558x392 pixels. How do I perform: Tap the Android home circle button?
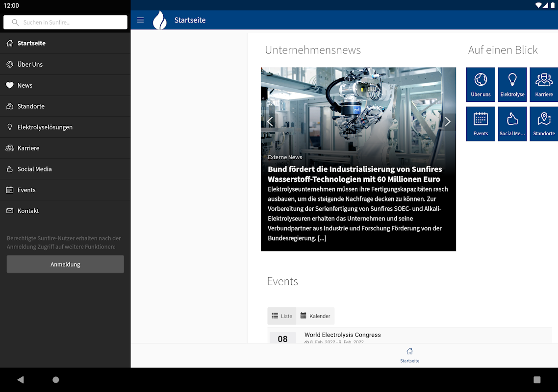click(55, 380)
